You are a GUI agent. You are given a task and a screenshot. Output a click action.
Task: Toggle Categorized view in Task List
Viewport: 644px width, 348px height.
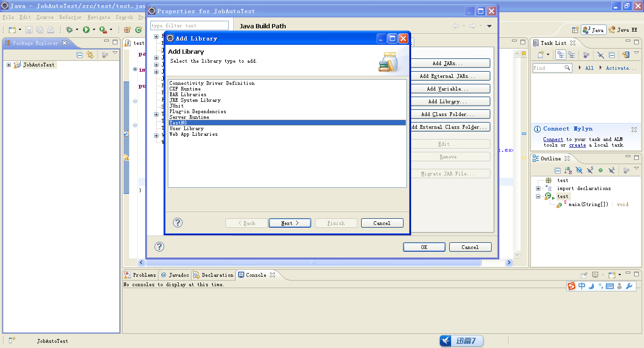[x=561, y=55]
